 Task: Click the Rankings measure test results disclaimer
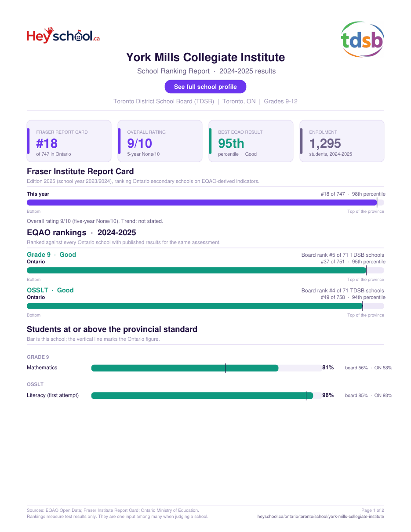117,517
